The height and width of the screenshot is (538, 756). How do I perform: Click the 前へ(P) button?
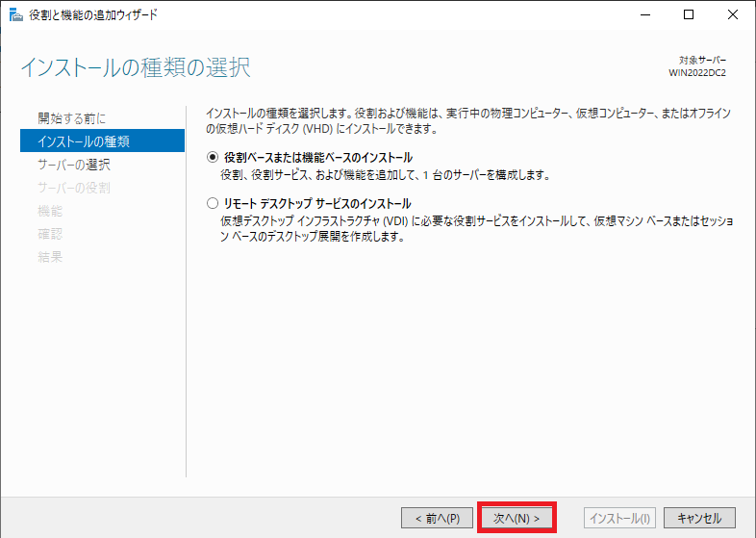(438, 518)
